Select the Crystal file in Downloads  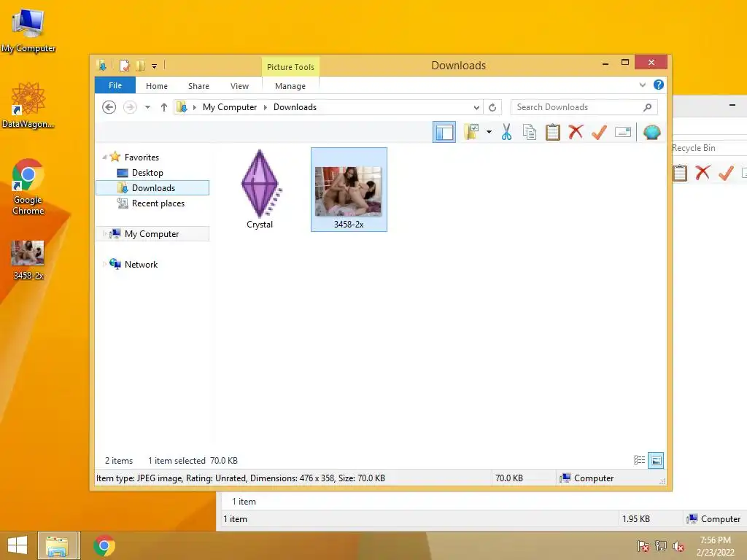pyautogui.click(x=260, y=190)
